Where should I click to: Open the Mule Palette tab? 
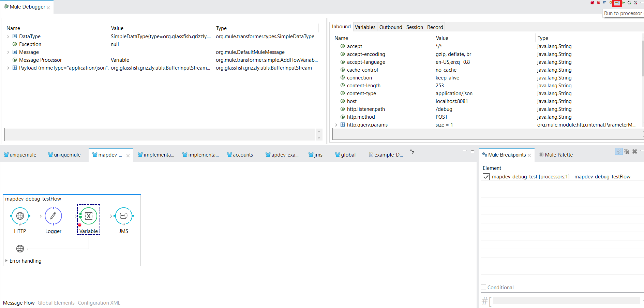(x=556, y=155)
